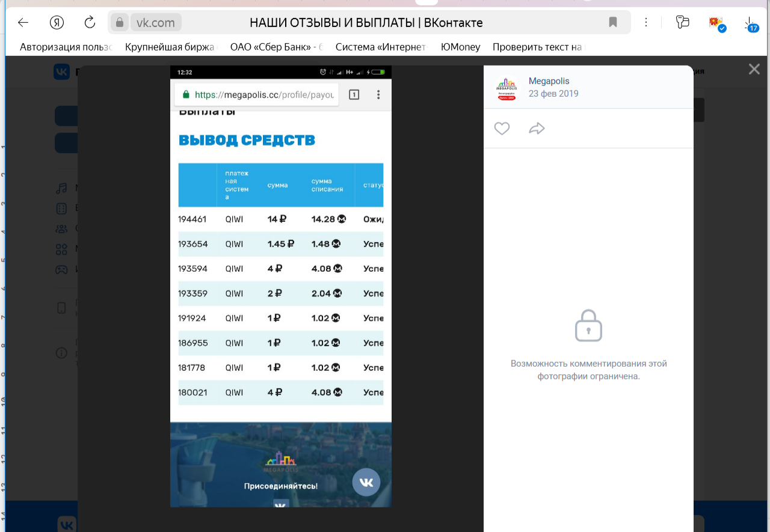Like the photo with the heart icon
The width and height of the screenshot is (770, 532).
(x=502, y=128)
